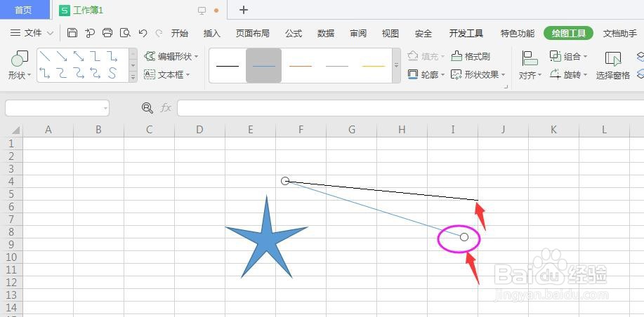Select the gray line style preset

[337, 66]
